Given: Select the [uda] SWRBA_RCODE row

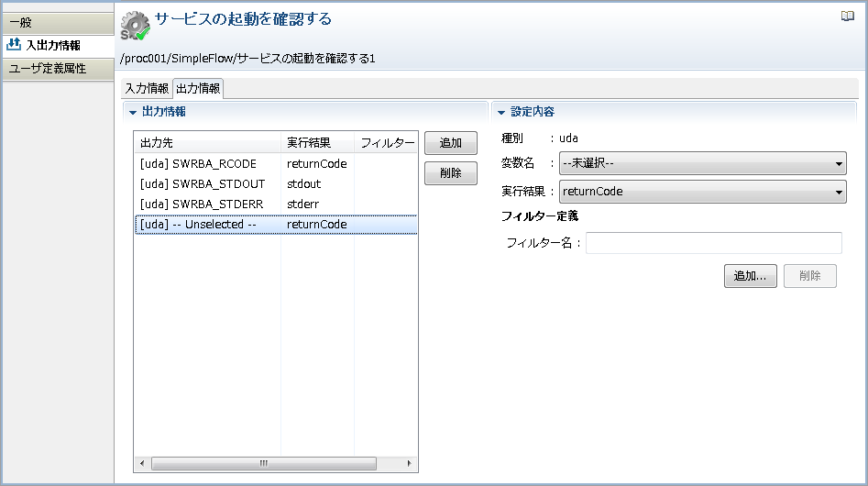Looking at the screenshot, I should pyautogui.click(x=276, y=164).
